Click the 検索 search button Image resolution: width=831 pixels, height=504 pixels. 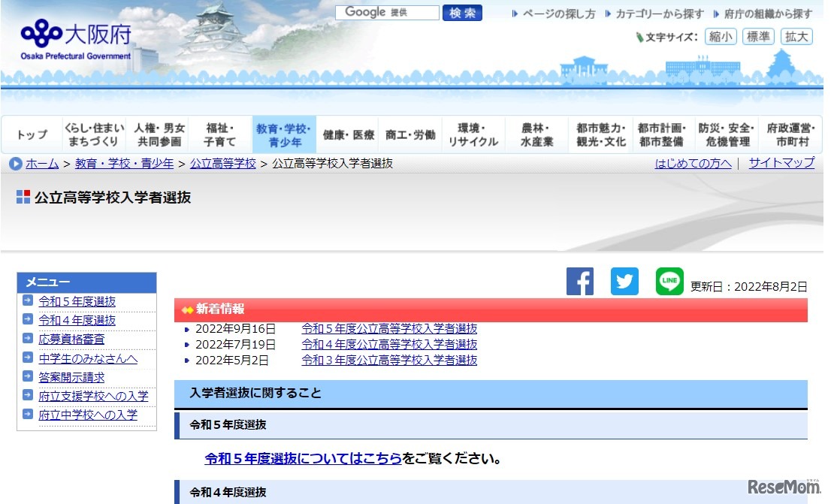(x=462, y=13)
